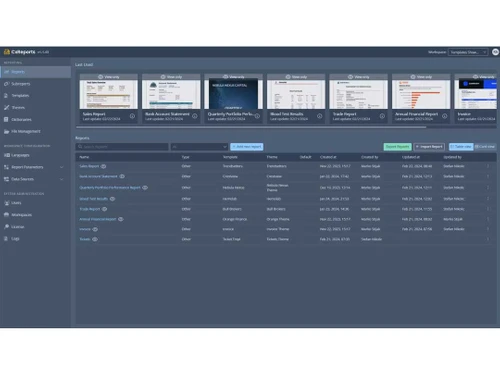Open the Sales Report link in table
Image resolution: width=500 pixels, height=375 pixels.
(x=89, y=166)
